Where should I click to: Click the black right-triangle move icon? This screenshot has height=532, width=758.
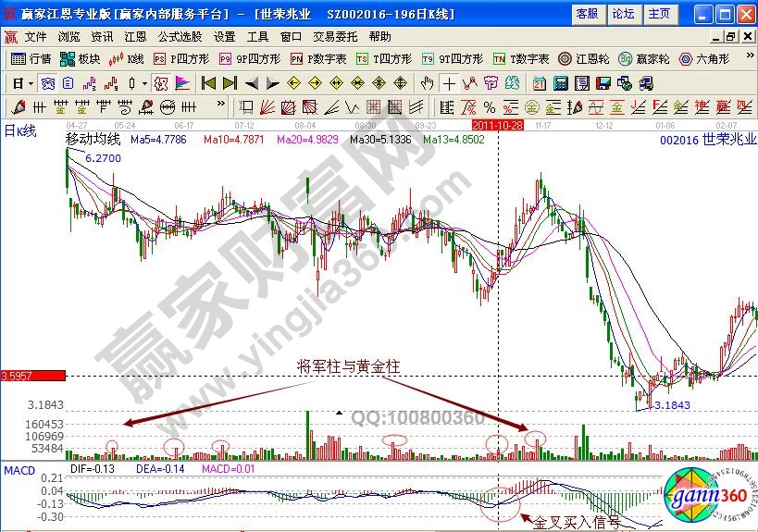click(273, 83)
